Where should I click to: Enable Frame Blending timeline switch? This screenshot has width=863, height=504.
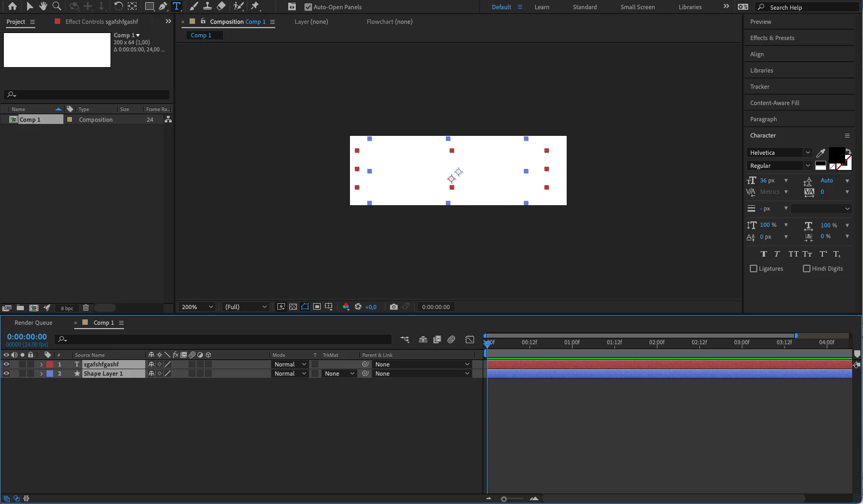click(x=437, y=339)
